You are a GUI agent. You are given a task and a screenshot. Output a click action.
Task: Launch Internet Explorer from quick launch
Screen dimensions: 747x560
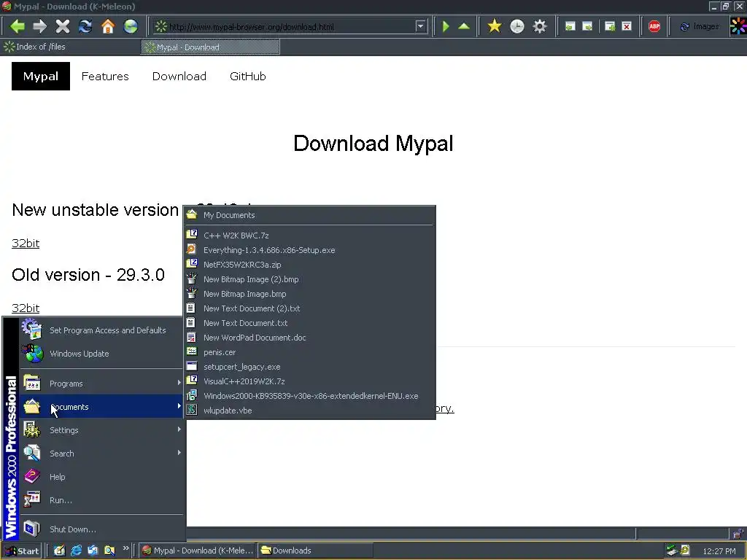point(76,551)
